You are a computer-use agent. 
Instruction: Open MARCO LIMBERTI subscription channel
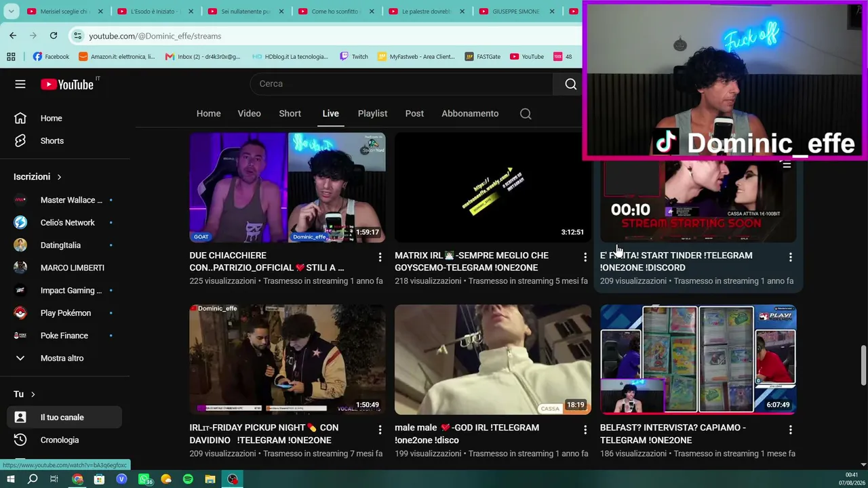pos(64,268)
